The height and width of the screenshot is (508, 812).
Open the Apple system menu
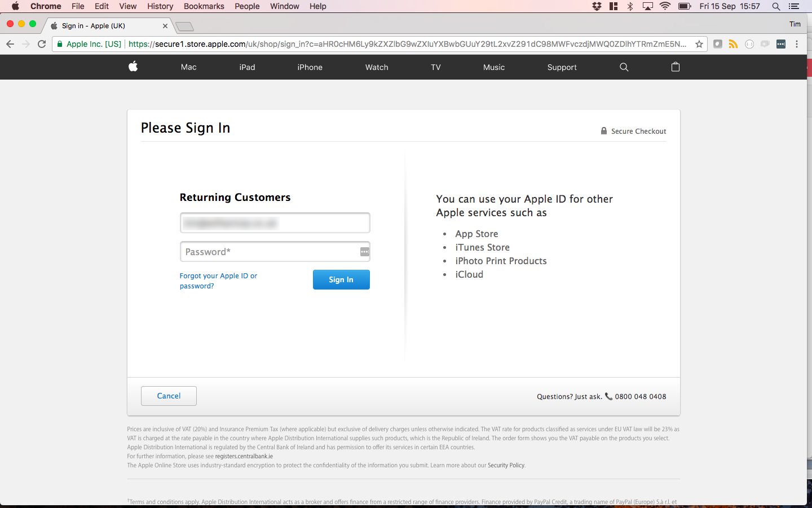[x=15, y=6]
